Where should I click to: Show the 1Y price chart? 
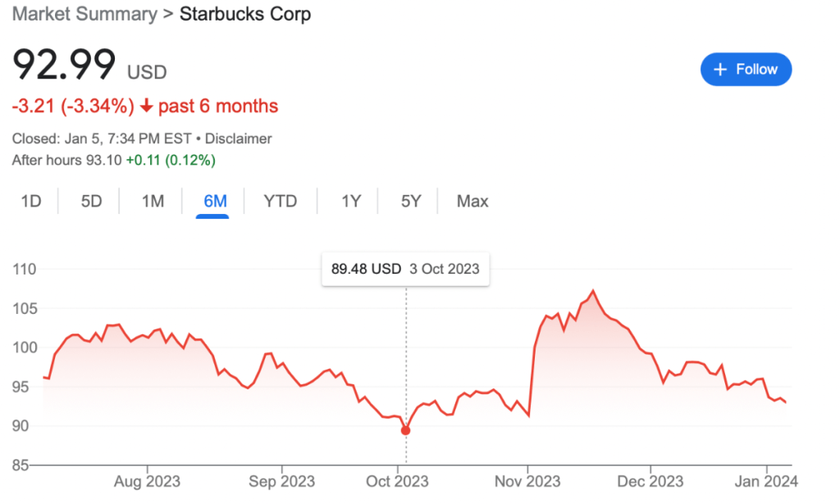[x=351, y=201]
